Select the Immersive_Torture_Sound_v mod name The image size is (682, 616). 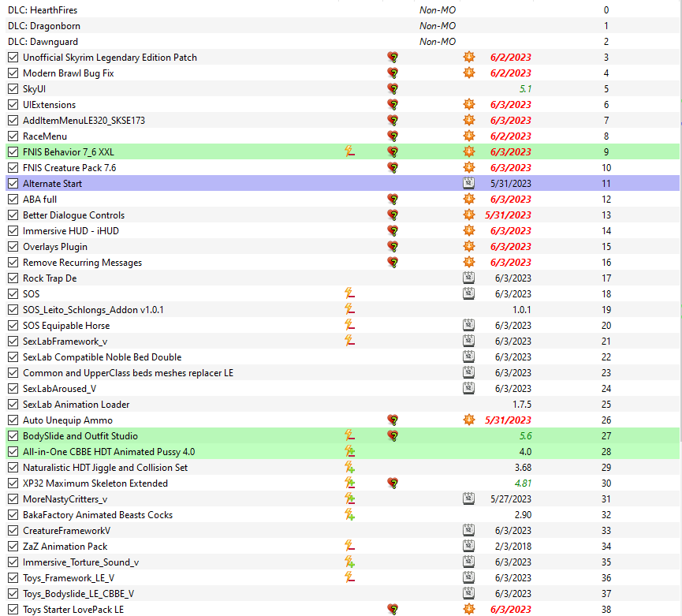coord(81,562)
